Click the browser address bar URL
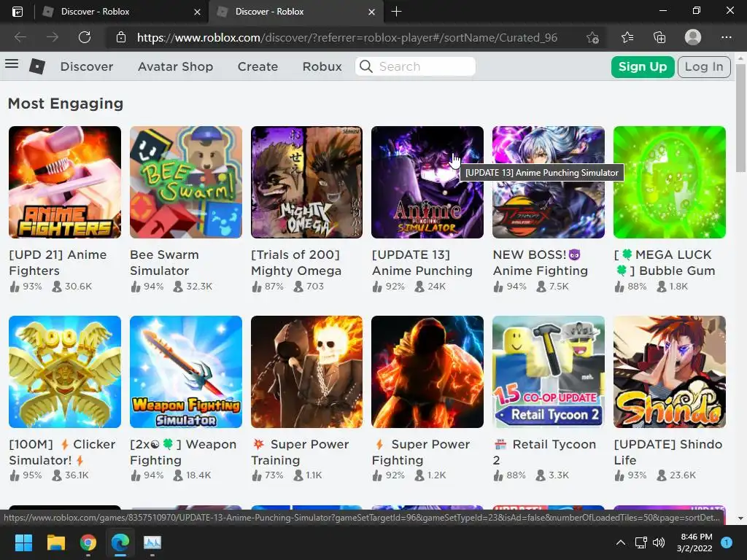747x560 pixels. tap(347, 37)
